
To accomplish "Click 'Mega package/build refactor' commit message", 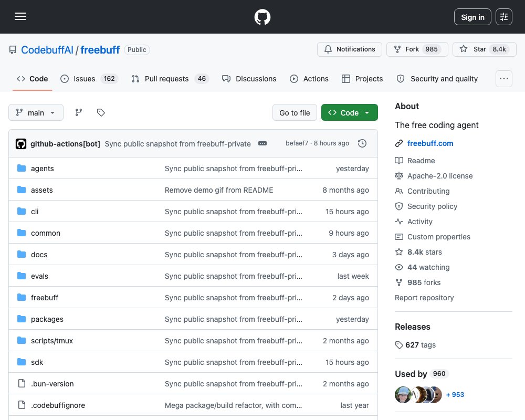I will pyautogui.click(x=234, y=405).
